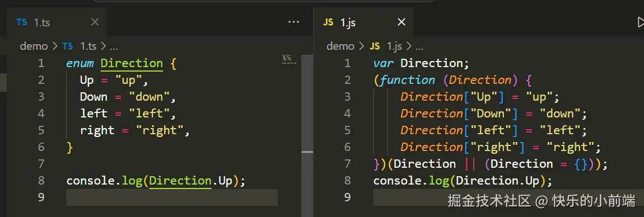
Task: Click underlined Direction in the enum declaration
Action: pos(132,63)
